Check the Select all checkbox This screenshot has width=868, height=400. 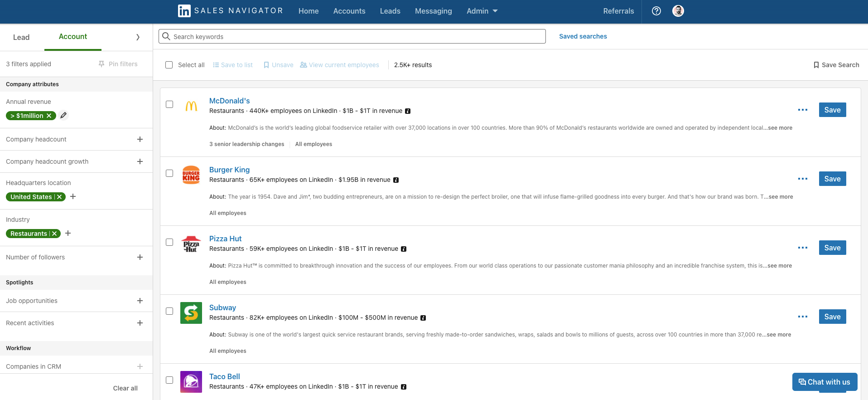pyautogui.click(x=169, y=65)
